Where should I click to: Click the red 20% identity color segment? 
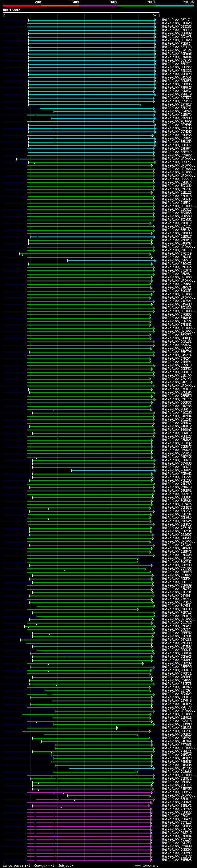click(22, 6)
